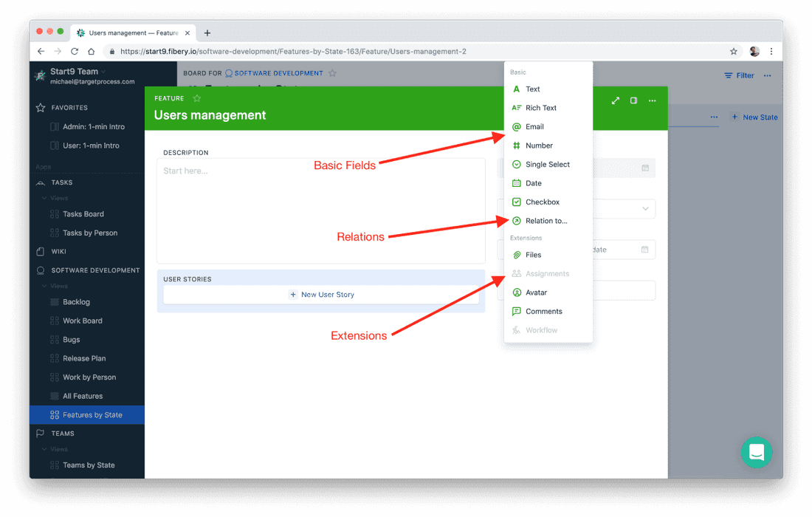Toggle the browser bookmark star
Image resolution: width=812 pixels, height=517 pixels.
coord(733,52)
